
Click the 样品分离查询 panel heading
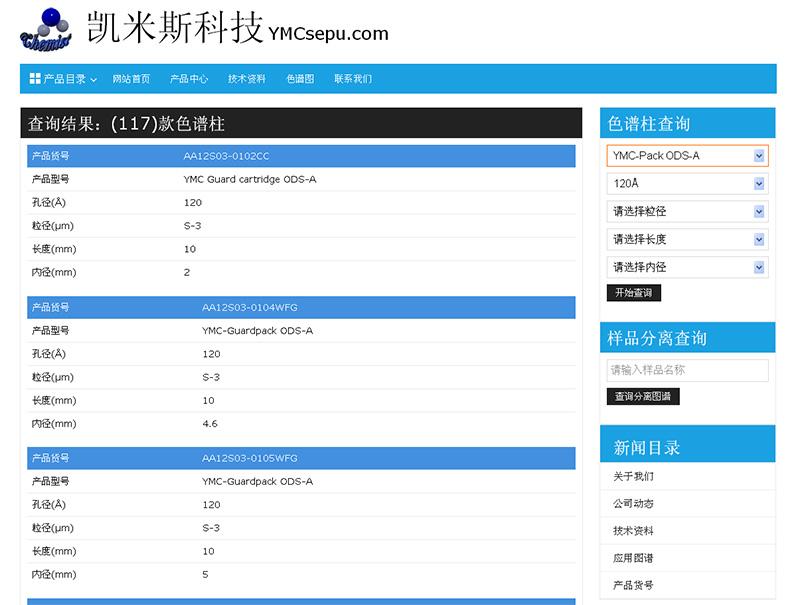tap(657, 338)
